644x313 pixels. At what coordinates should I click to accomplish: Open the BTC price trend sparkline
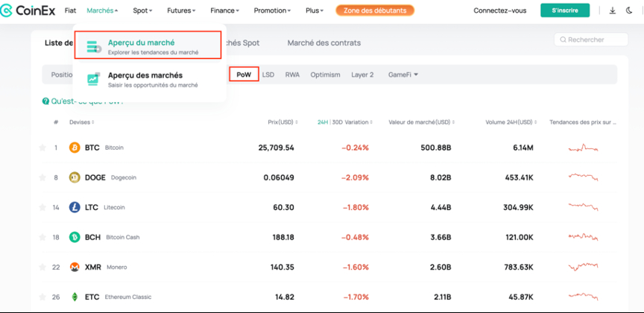point(583,148)
